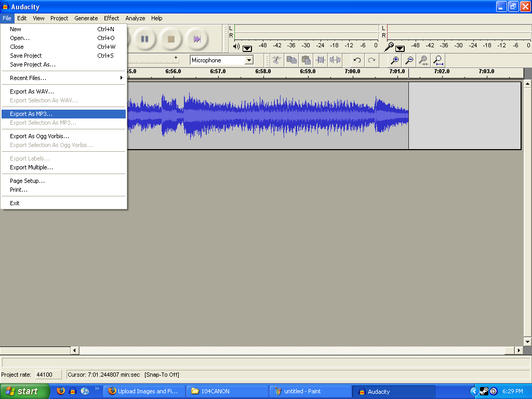Choose Save Project As menu item
532x399 pixels.
pos(64,64)
